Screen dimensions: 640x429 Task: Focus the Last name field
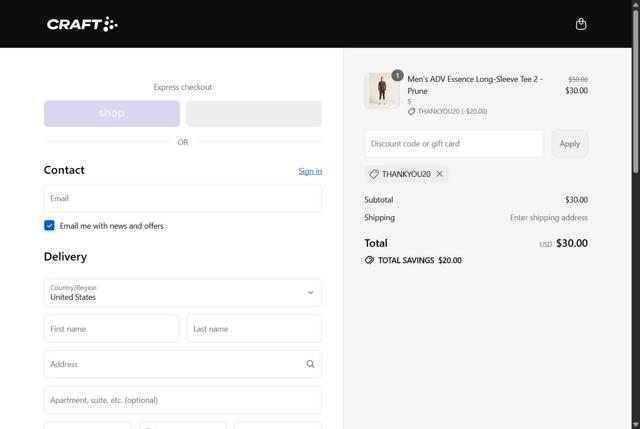[254, 329]
